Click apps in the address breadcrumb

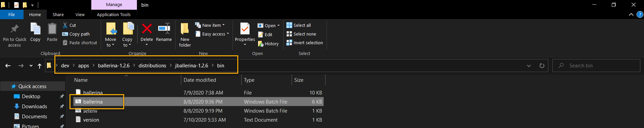84,66
